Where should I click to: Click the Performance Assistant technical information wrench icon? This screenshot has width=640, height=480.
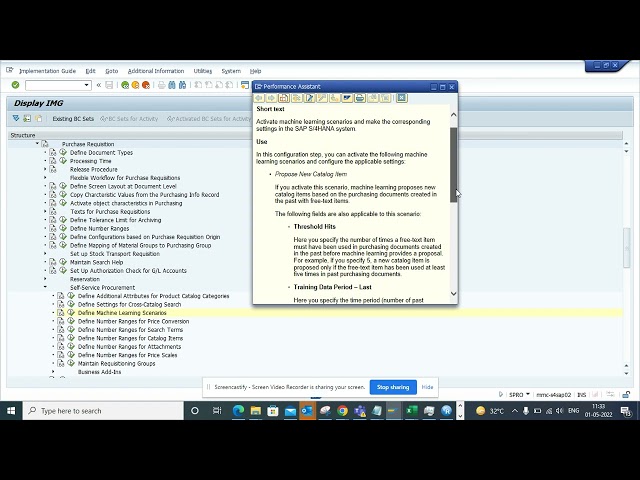point(322,98)
